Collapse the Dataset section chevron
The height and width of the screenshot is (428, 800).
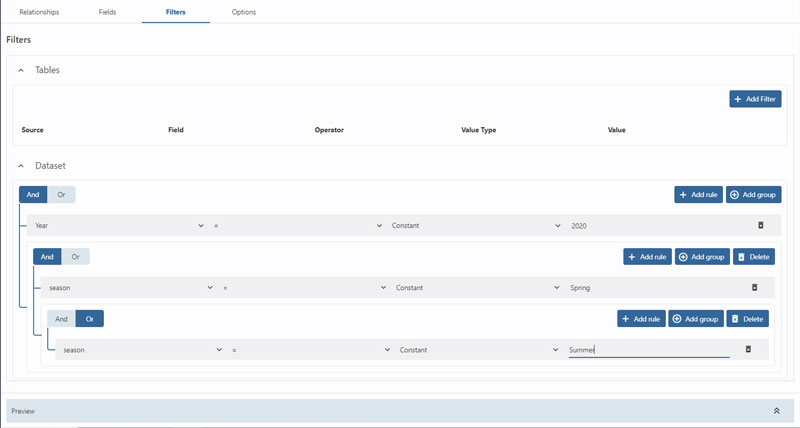click(x=21, y=165)
